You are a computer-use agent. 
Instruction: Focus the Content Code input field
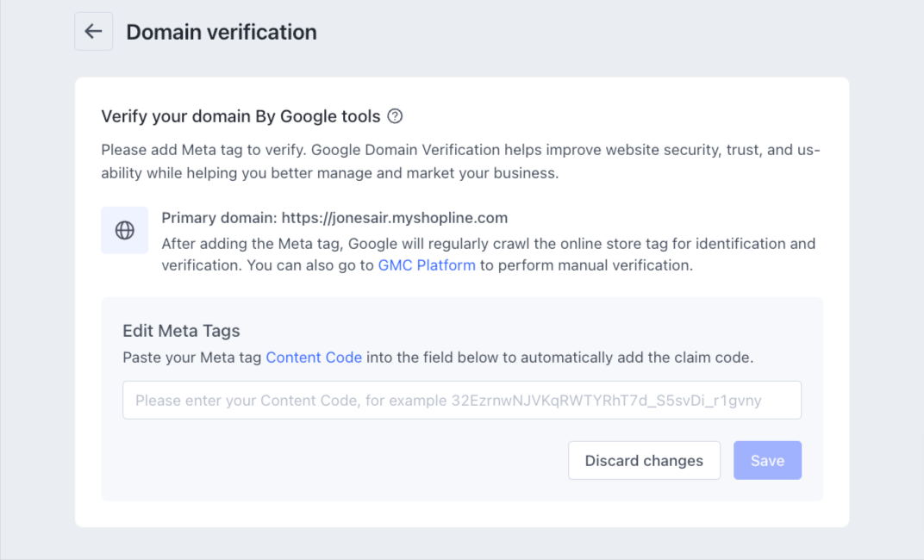click(462, 401)
